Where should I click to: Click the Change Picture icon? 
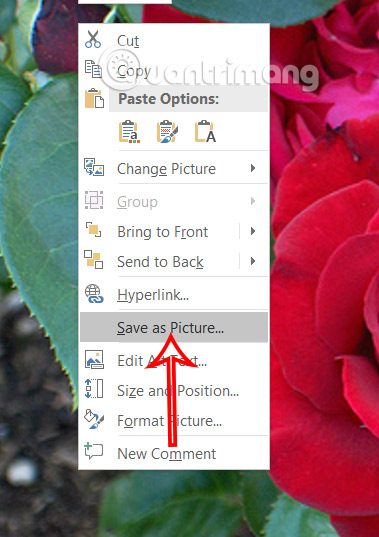click(x=94, y=167)
